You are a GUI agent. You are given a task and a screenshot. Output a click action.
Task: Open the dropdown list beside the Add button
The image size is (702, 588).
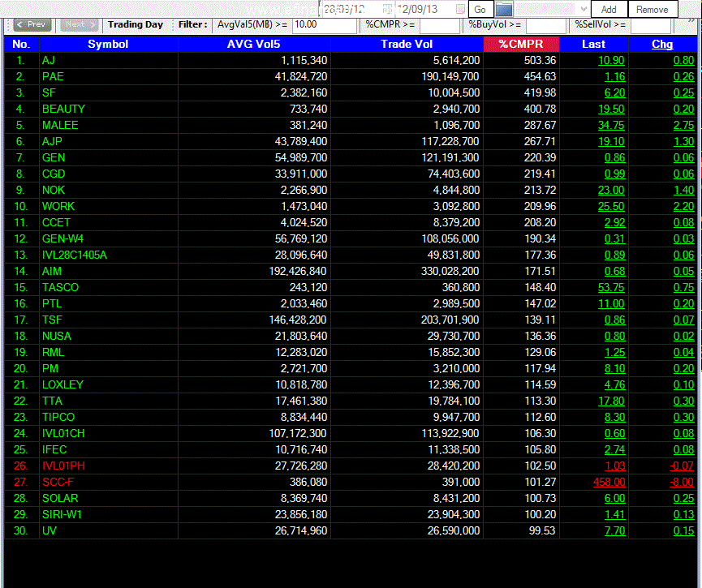[x=584, y=10]
